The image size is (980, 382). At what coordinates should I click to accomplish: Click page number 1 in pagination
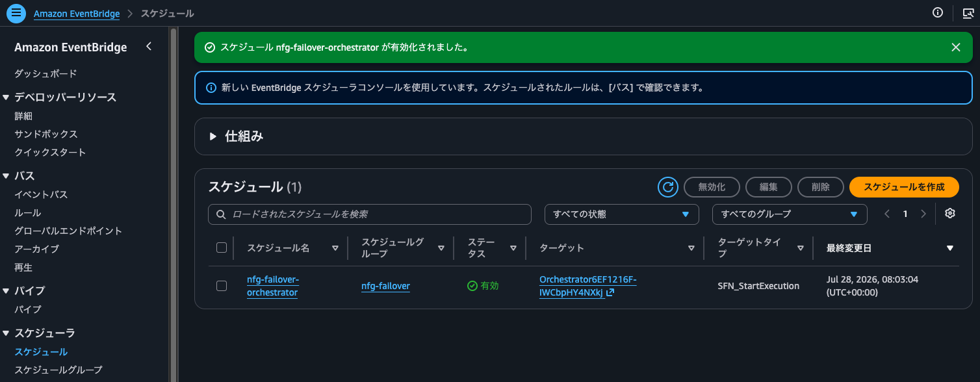coord(905,214)
